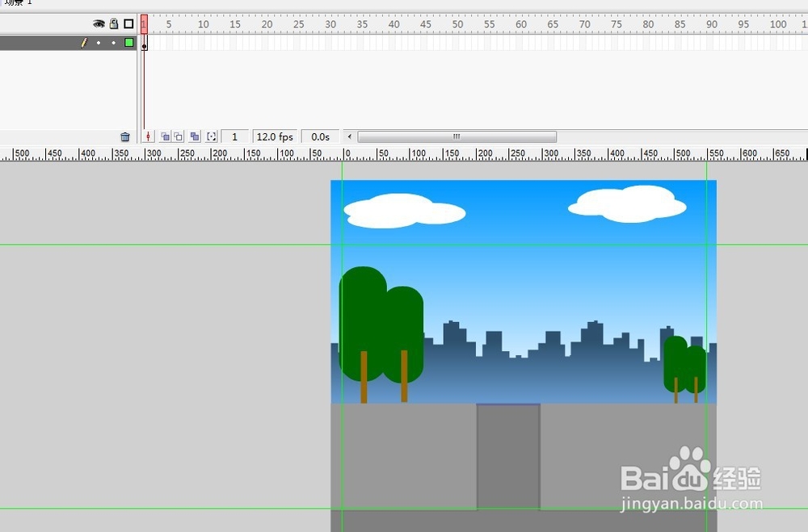The width and height of the screenshot is (808, 532).
Task: Open the Modify Onion Markers menu
Action: (211, 136)
